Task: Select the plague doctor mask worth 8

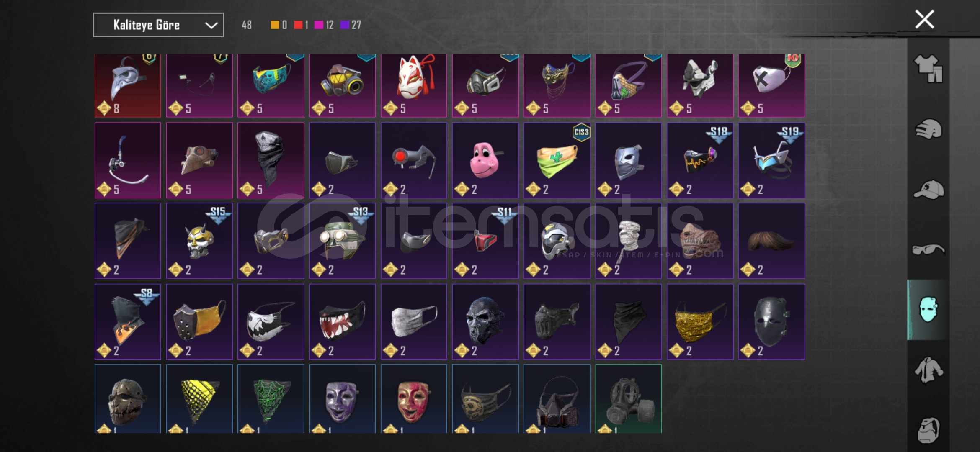Action: (128, 85)
